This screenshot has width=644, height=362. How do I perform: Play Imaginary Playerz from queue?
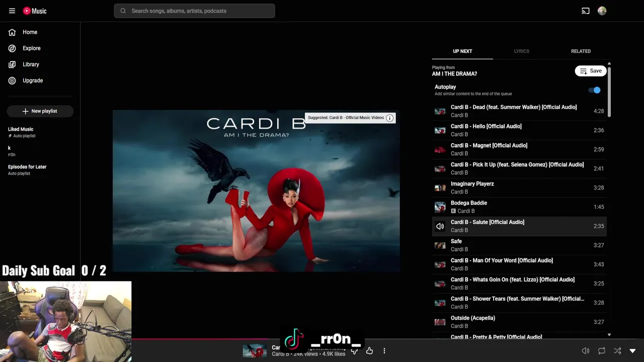coord(519,188)
